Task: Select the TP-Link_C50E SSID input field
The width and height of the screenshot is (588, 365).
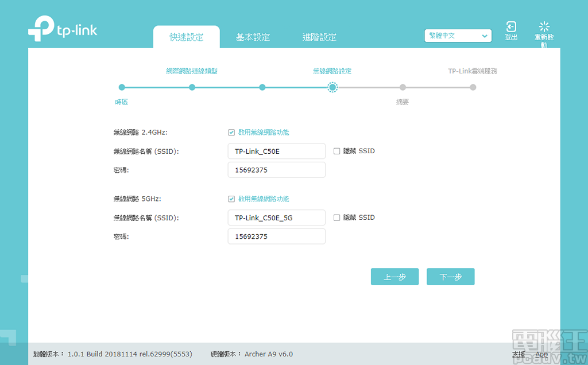Action: coord(276,151)
